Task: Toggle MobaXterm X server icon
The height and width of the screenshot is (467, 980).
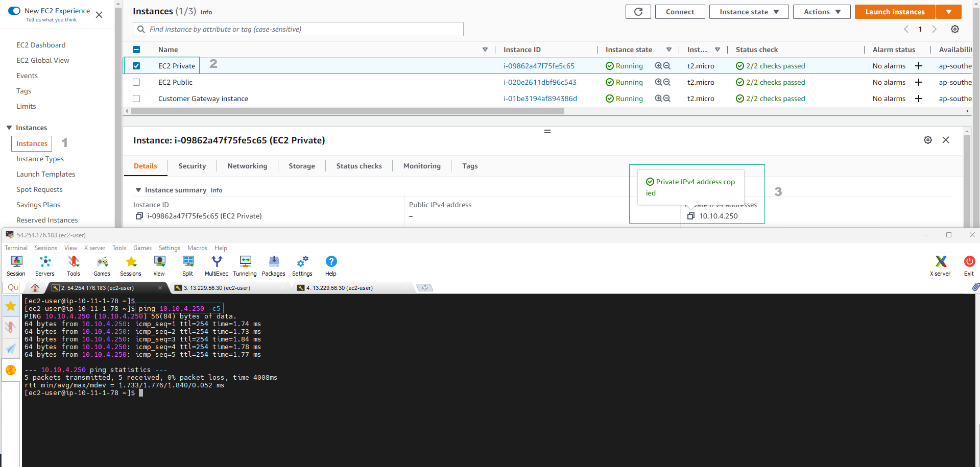Action: (x=940, y=265)
